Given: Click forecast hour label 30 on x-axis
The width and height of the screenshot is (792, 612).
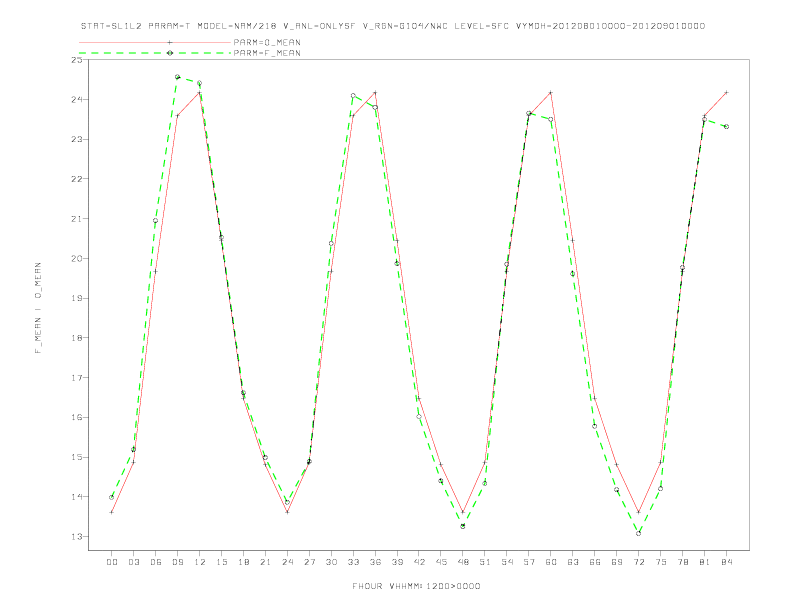Looking at the screenshot, I should pos(331,562).
